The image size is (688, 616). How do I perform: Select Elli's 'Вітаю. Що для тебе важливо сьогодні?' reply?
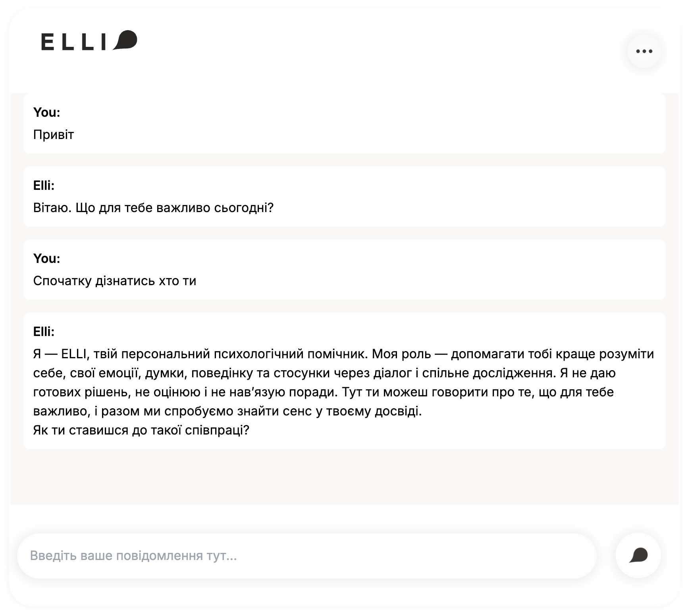(x=153, y=208)
